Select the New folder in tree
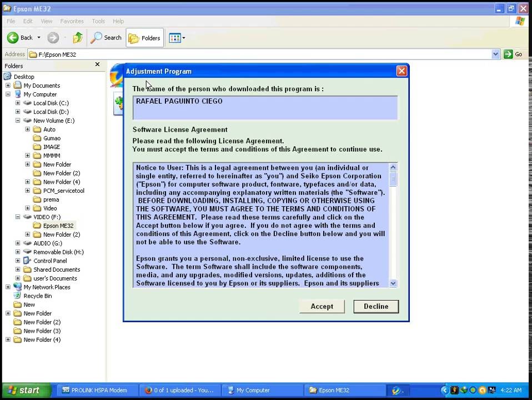The height and width of the screenshot is (400, 532). pyautogui.click(x=29, y=304)
